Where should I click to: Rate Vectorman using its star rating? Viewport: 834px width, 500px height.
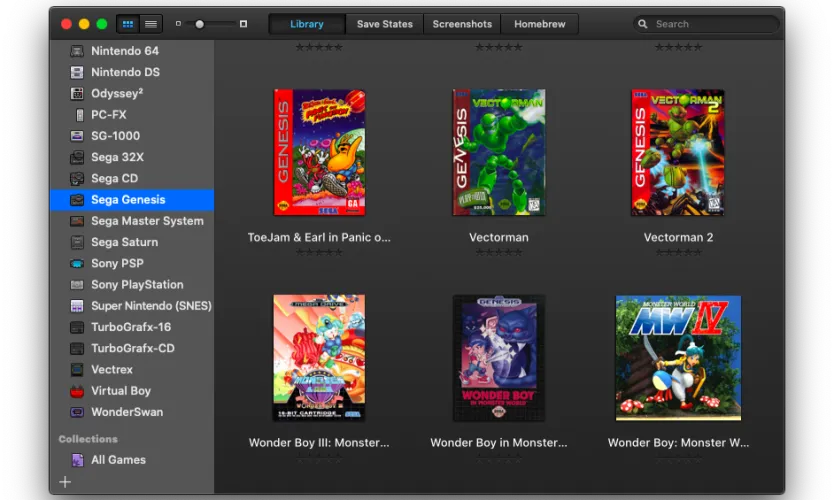coord(498,252)
